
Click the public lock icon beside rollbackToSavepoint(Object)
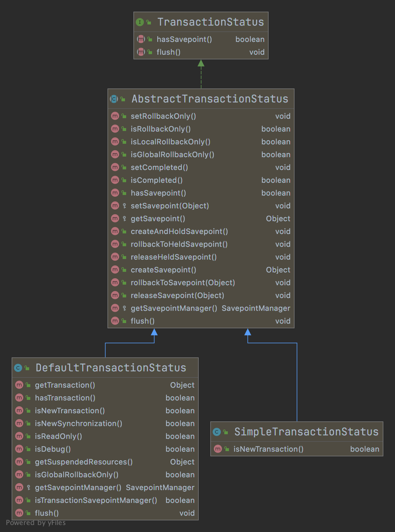[x=124, y=282]
